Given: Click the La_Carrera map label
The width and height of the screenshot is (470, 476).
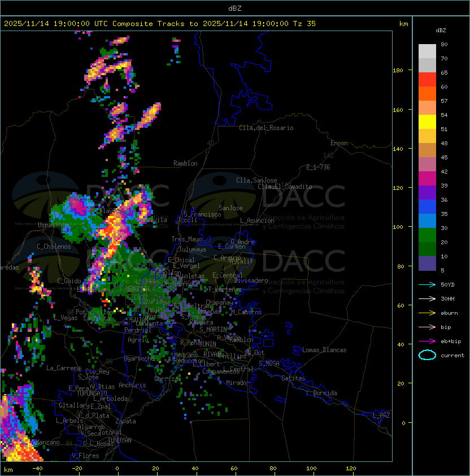Looking at the screenshot, I should tap(64, 368).
